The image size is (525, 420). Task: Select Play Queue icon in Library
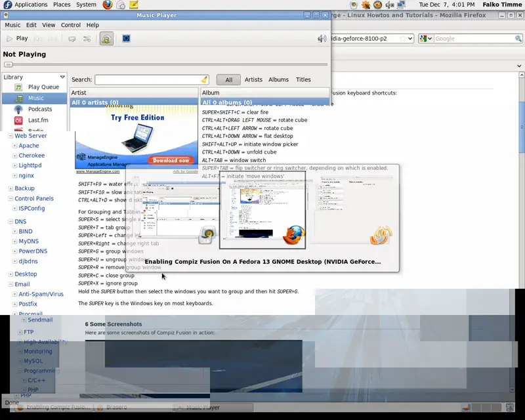18,87
